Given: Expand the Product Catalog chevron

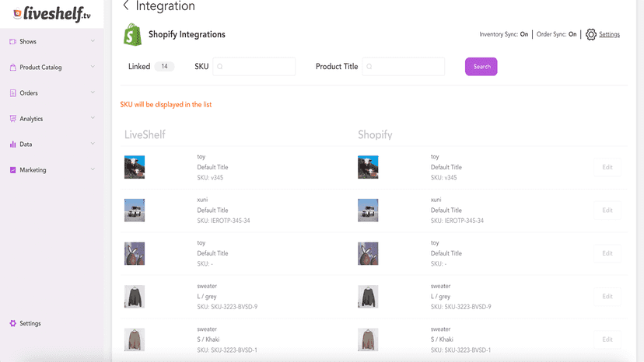Looking at the screenshot, I should pos(93,67).
